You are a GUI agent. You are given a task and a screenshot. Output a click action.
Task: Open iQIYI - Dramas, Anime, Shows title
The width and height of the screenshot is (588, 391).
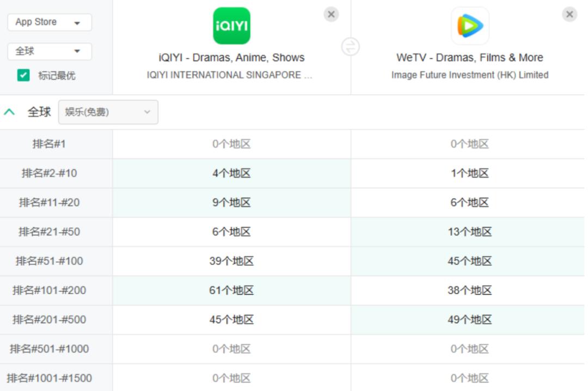click(231, 58)
